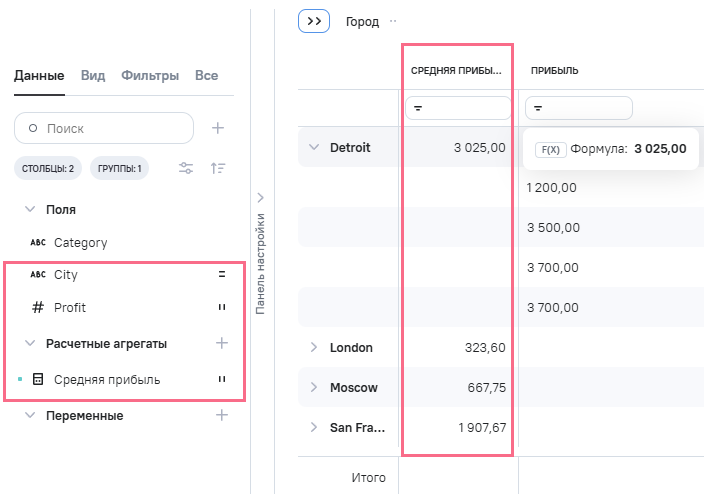The width and height of the screenshot is (704, 494).
Task: Click the column icon beside Profit field
Action: click(x=222, y=307)
